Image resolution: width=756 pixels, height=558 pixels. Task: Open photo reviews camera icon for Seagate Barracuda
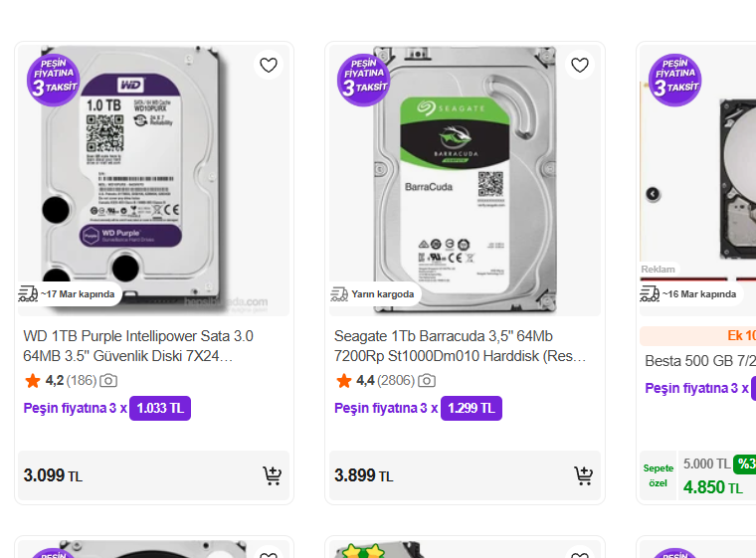[427, 380]
